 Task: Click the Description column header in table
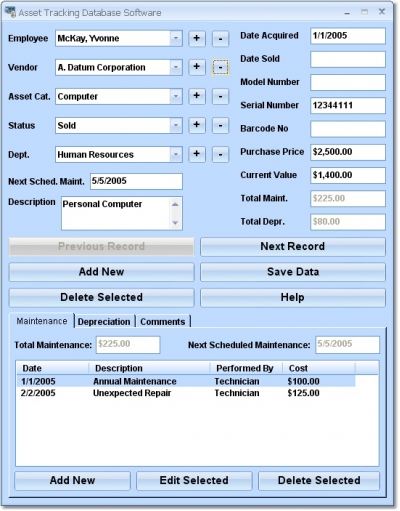149,368
